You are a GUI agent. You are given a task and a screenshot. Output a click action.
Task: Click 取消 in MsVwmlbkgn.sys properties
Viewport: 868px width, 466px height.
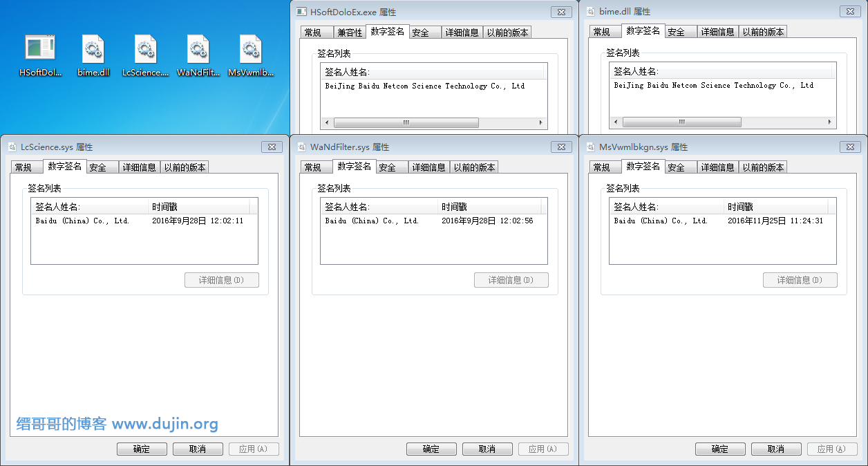(x=776, y=449)
